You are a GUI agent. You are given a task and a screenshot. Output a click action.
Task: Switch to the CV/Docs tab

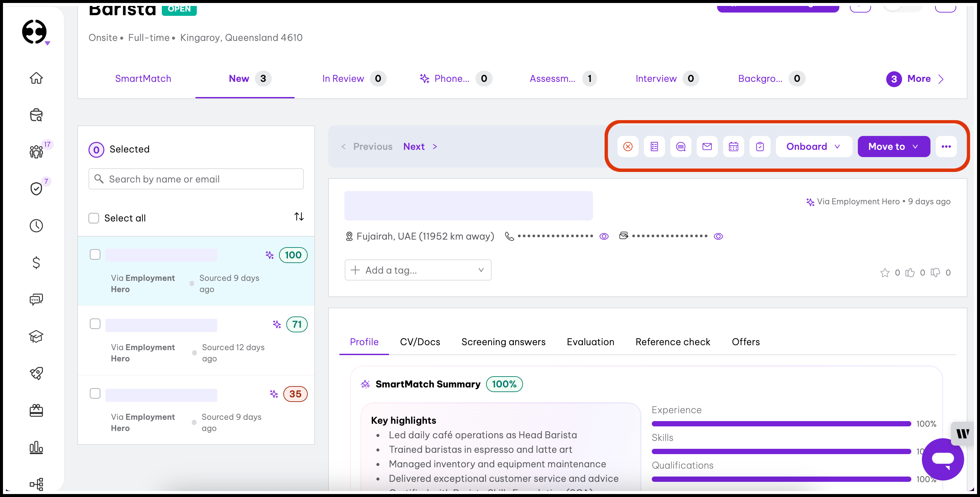[420, 342]
